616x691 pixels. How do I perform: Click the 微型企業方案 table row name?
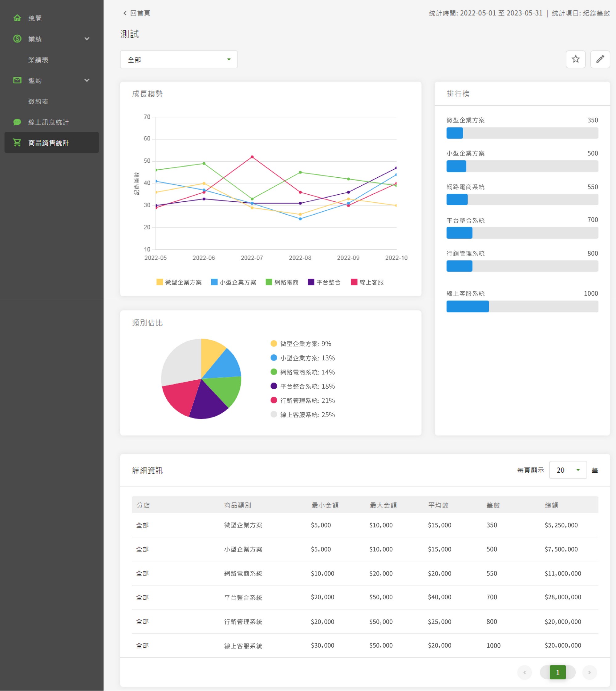[x=243, y=525]
